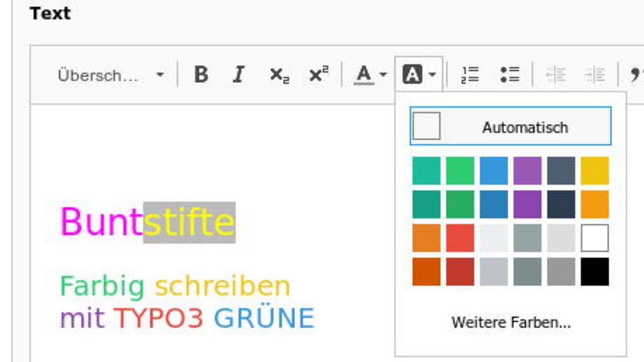The height and width of the screenshot is (362, 644).
Task: Pick the dark red swatch in bottom row
Action: click(460, 271)
